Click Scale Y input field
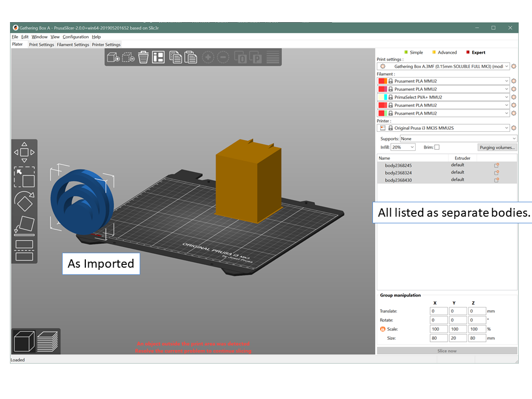This screenshot has height=399, width=532. (x=458, y=329)
